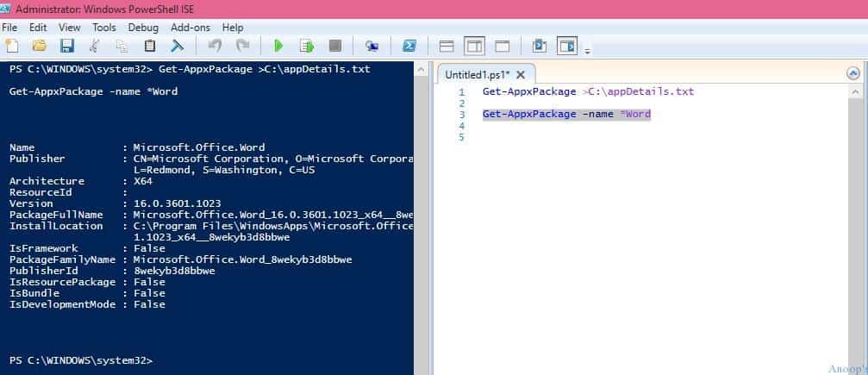Open the Tools menu
This screenshot has height=375, width=868.
(x=104, y=27)
